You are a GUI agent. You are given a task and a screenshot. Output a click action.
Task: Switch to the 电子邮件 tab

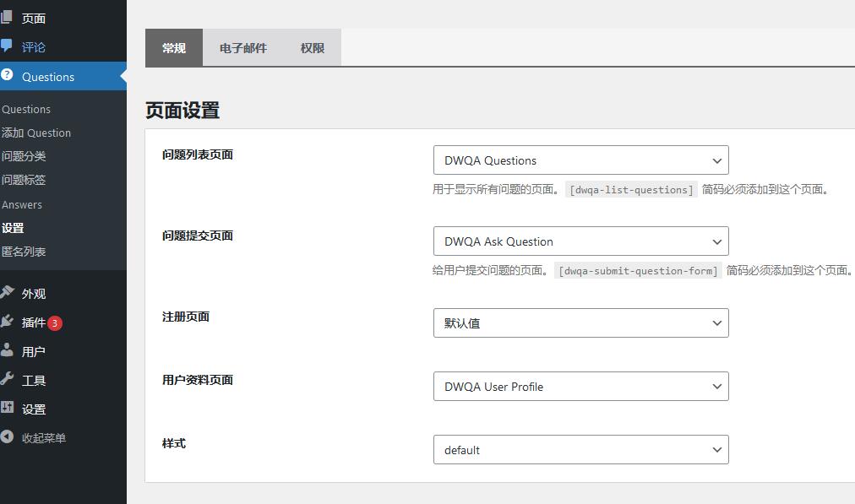[x=243, y=48]
